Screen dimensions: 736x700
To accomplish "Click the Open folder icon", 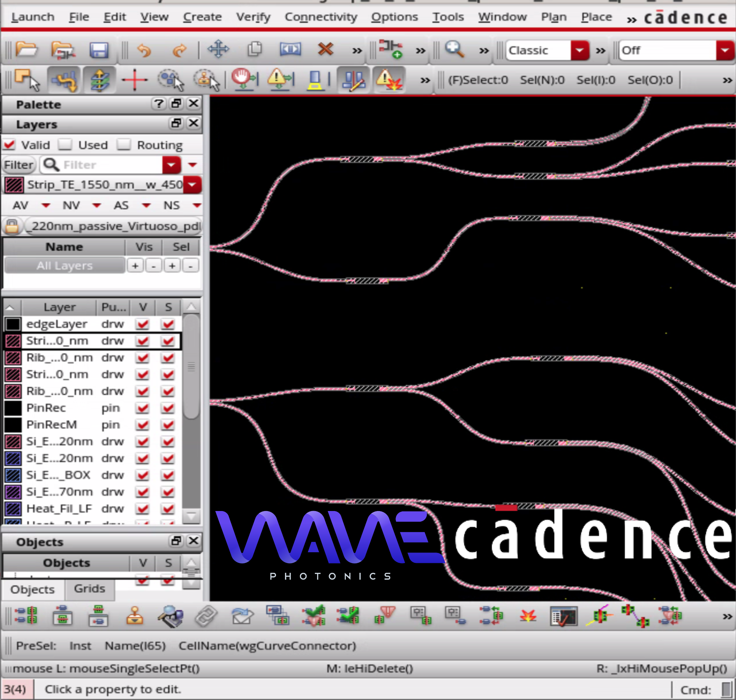I will pyautogui.click(x=26, y=49).
